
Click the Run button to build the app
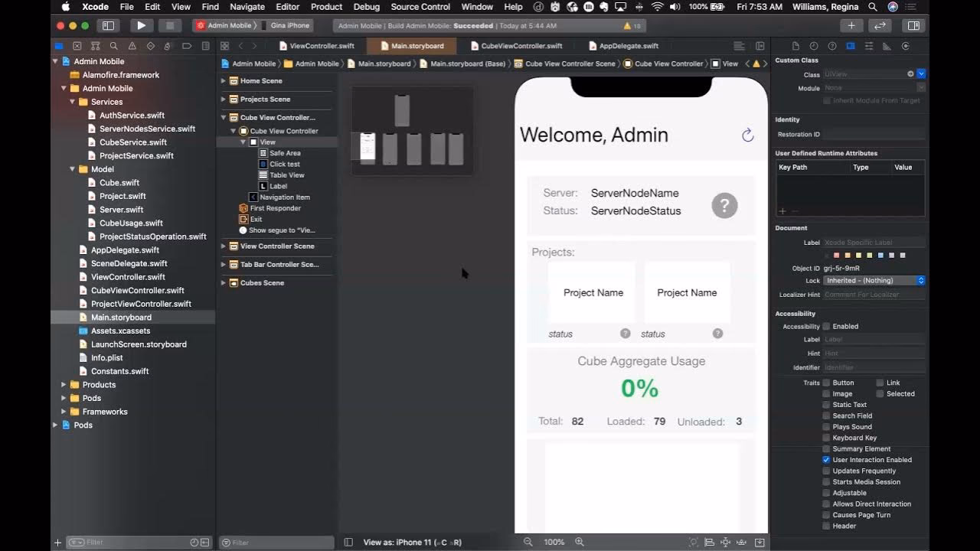141,24
